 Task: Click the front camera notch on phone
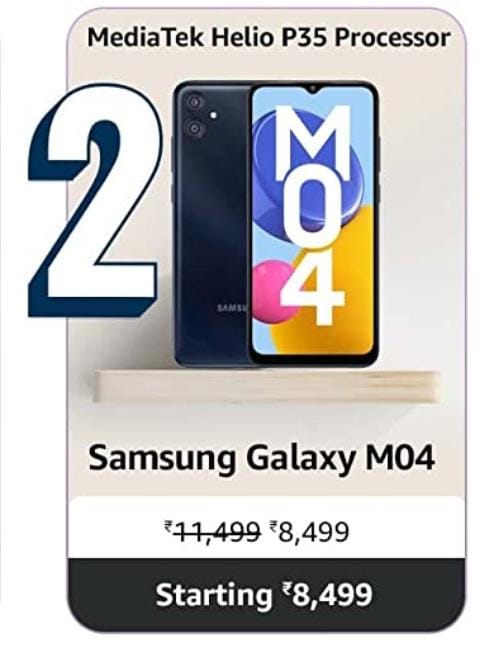tap(312, 89)
